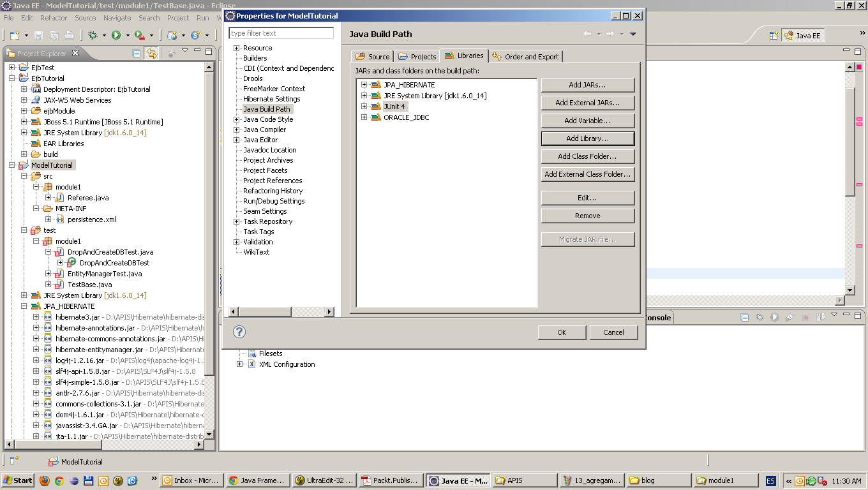The image size is (868, 490).
Task: Click the Run toolbar icon
Action: point(116,35)
